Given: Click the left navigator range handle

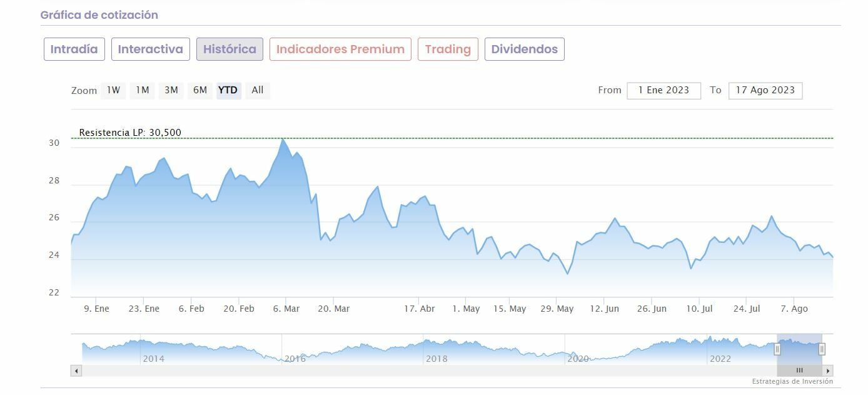Looking at the screenshot, I should coord(777,349).
